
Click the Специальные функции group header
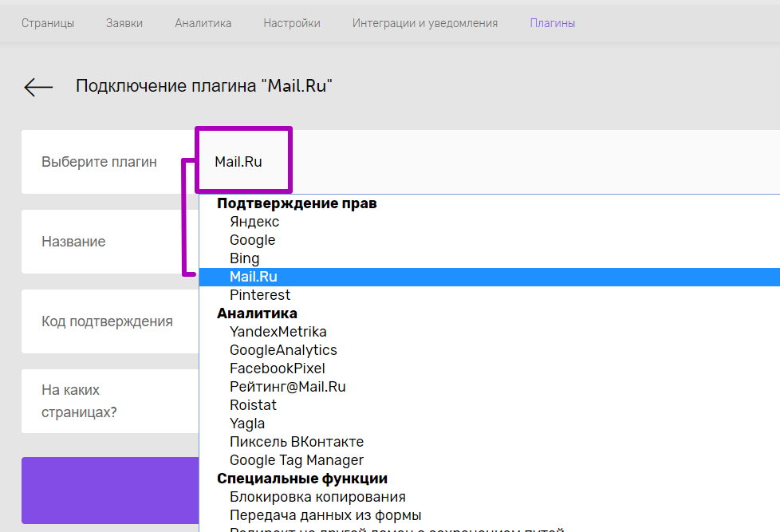(x=302, y=479)
